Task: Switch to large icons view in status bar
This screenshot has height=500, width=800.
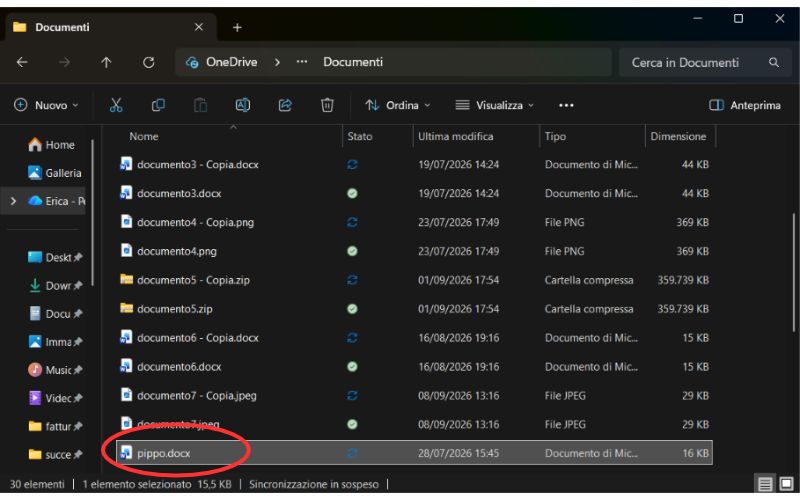Action: click(x=786, y=484)
